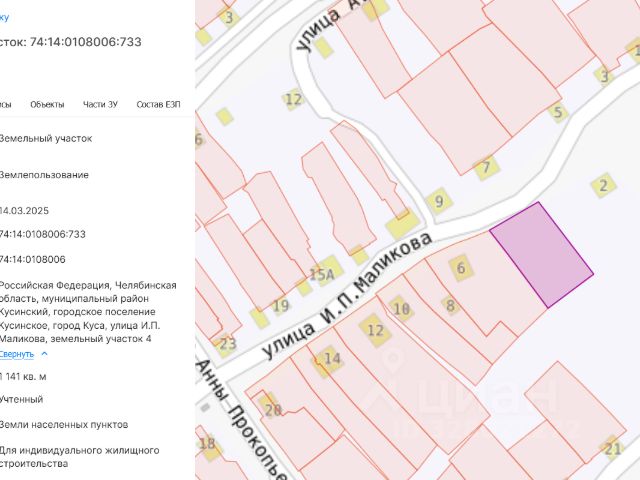Click area value 1 141 кв. м
Viewport: 640px width, 480px height.
23,376
